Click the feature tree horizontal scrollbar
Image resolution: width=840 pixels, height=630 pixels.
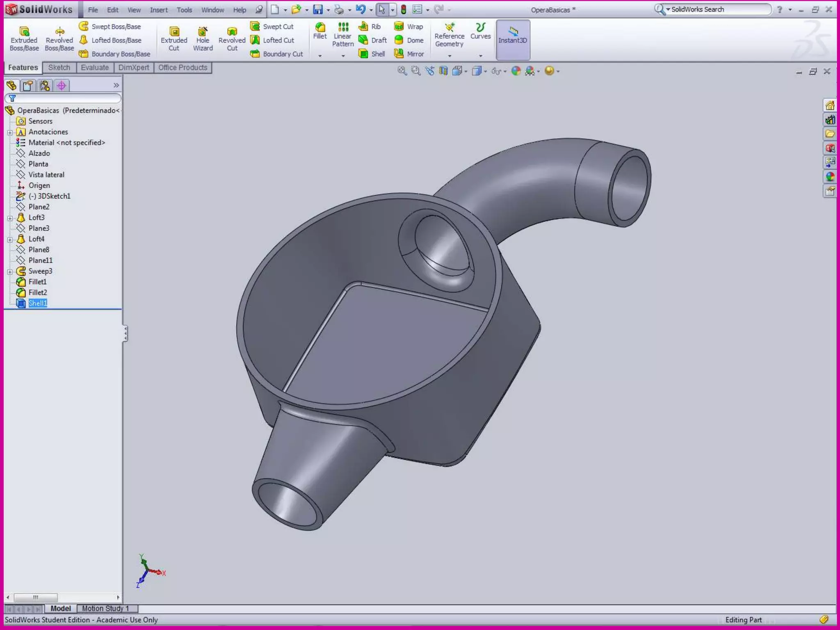[x=36, y=597]
